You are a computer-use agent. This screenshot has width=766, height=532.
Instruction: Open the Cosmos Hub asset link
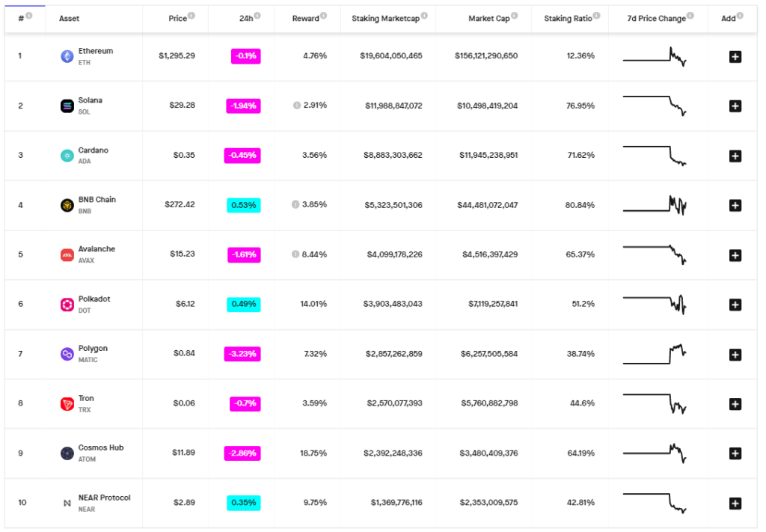pos(100,447)
